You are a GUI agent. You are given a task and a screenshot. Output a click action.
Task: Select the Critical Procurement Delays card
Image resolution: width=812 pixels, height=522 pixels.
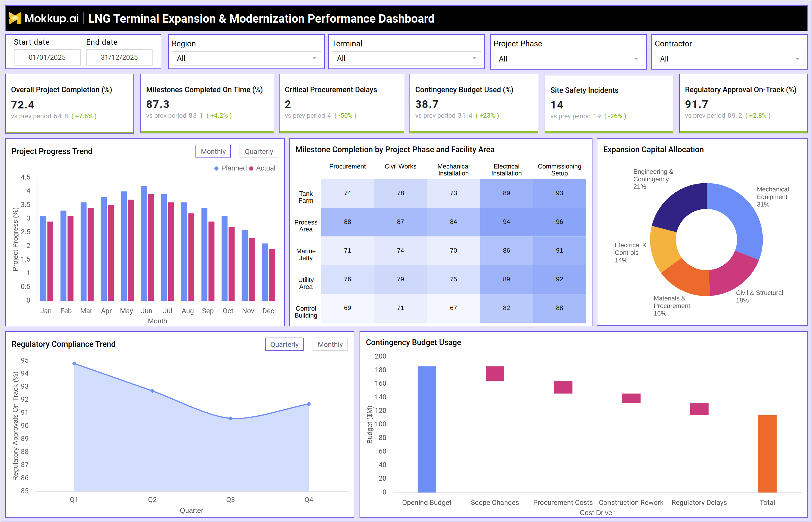[x=341, y=104]
